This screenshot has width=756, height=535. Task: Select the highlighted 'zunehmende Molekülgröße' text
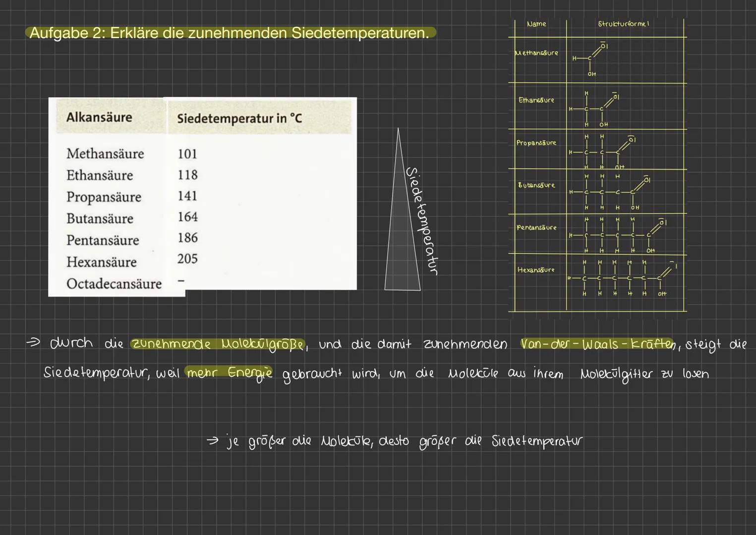tap(217, 344)
